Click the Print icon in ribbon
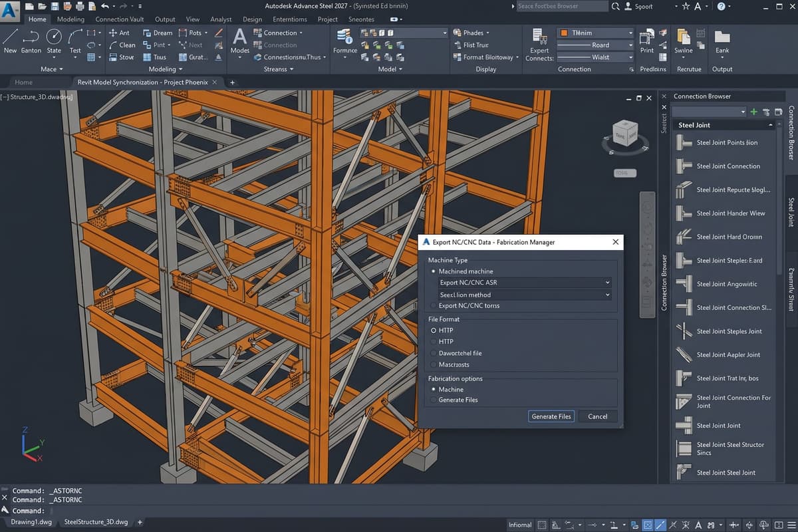Screen dimensions: 798x532 pyautogui.click(x=646, y=41)
